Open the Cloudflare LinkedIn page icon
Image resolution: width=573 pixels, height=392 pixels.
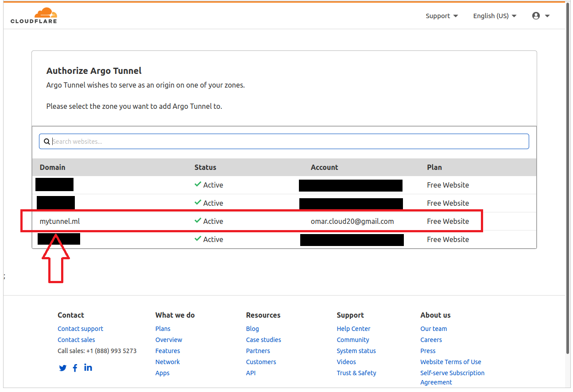coord(88,367)
